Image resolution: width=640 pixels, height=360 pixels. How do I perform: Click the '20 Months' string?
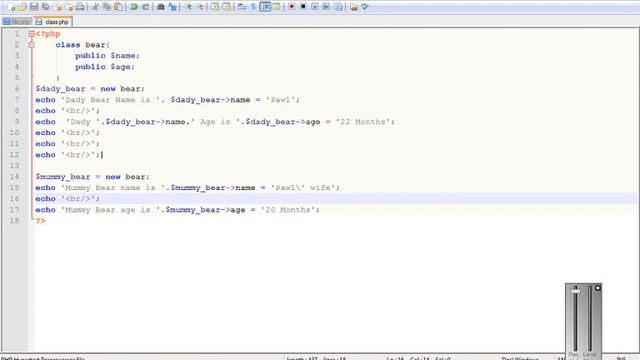(x=288, y=210)
